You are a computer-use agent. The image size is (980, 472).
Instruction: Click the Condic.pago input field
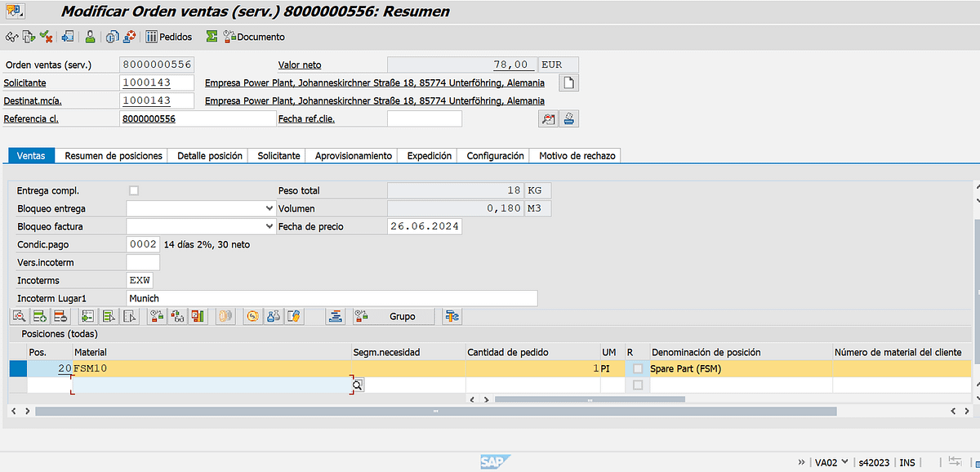tap(143, 244)
